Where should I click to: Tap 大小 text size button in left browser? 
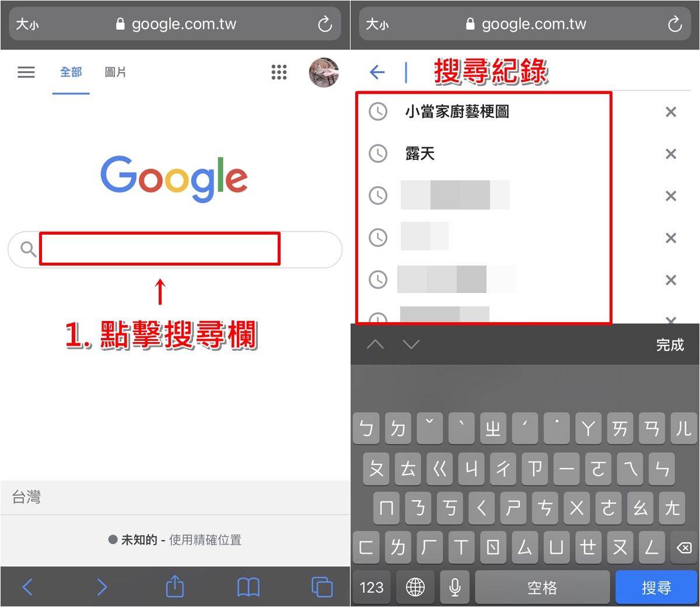click(27, 25)
